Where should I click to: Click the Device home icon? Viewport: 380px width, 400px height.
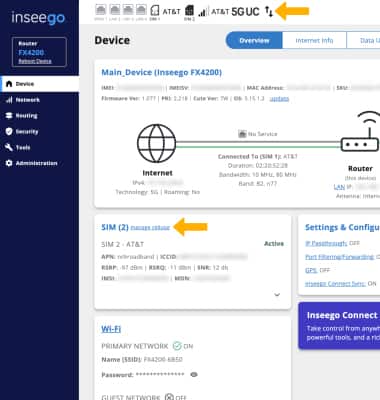click(x=9, y=84)
